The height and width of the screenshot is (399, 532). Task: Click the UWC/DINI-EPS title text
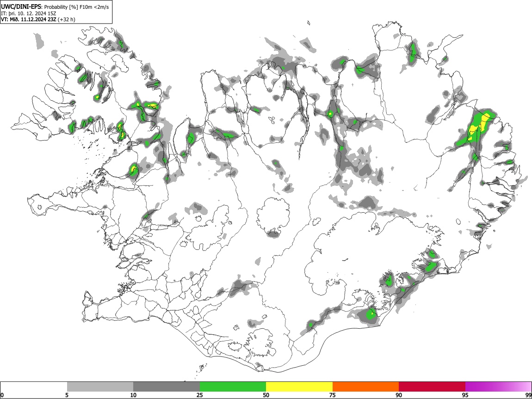point(21,7)
